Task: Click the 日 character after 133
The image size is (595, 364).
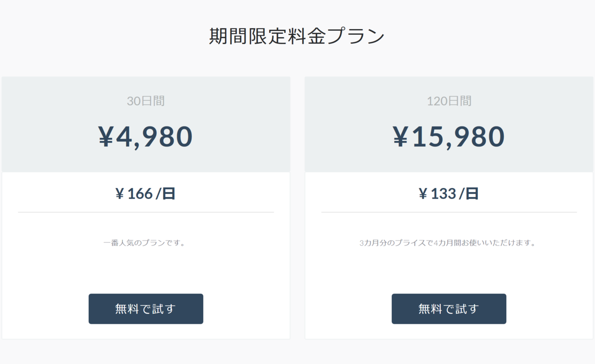Action: (x=472, y=193)
